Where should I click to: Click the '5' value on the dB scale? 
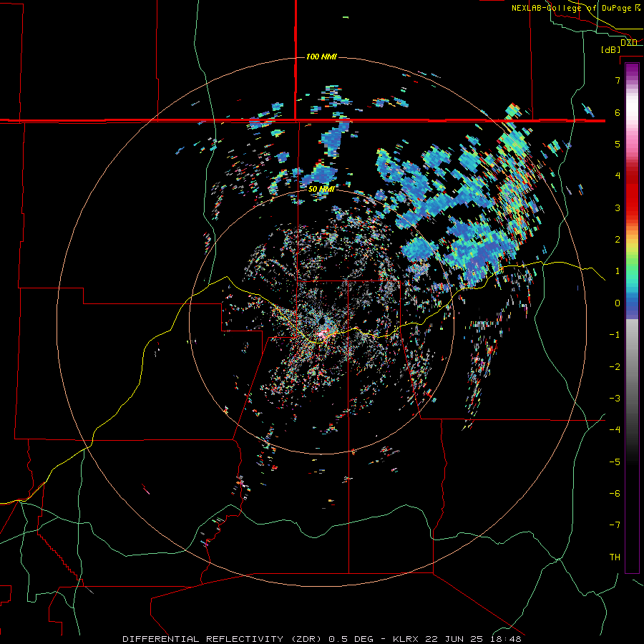pos(618,144)
